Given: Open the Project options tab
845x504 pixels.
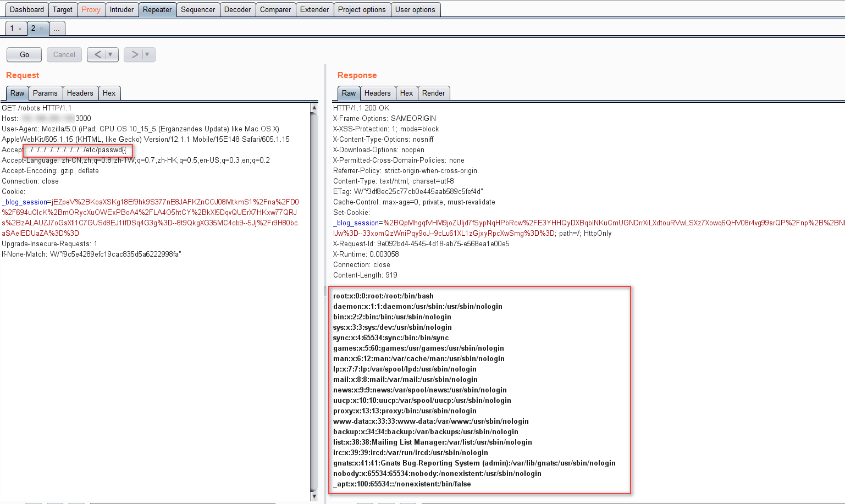Looking at the screenshot, I should [x=362, y=9].
